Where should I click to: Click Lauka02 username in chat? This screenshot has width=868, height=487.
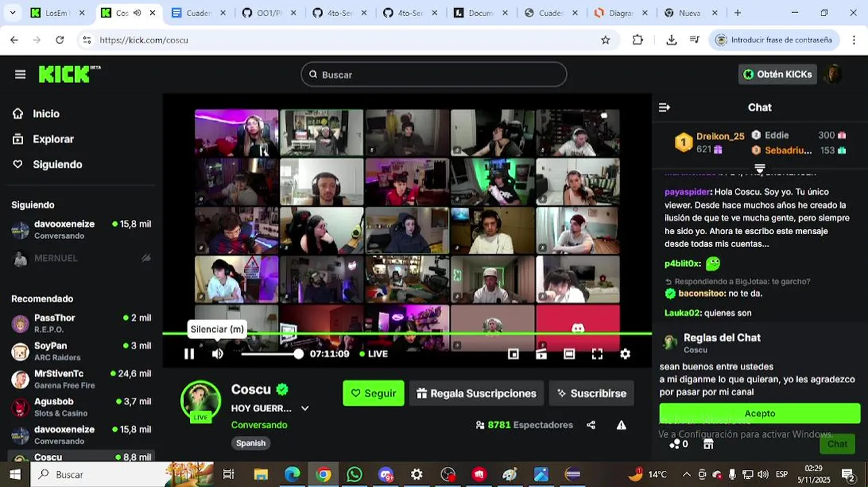682,313
